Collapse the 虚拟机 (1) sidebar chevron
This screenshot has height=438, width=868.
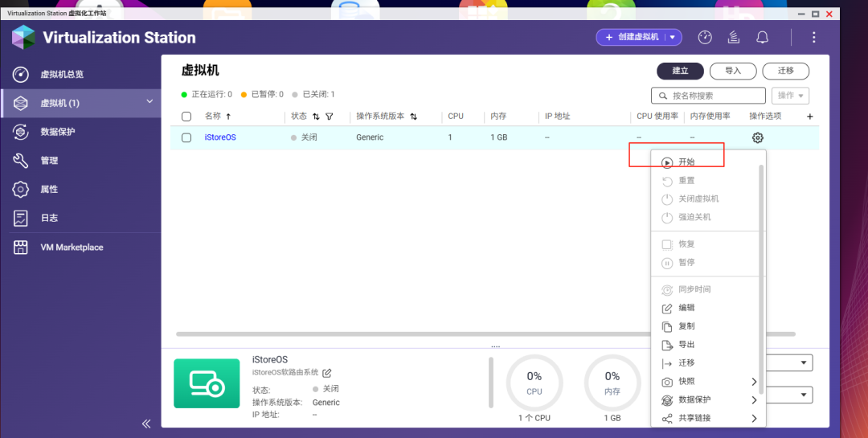149,101
